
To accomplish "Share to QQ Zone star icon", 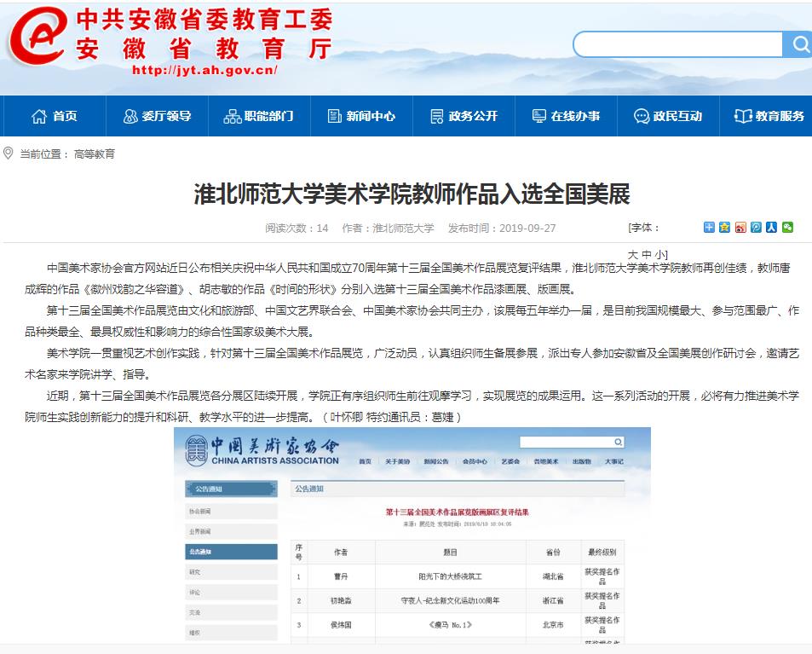I will coord(724,227).
